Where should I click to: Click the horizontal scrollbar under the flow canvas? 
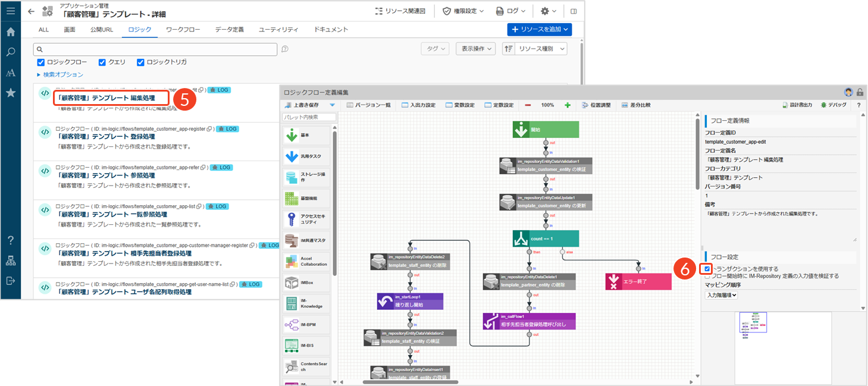[x=416, y=382]
